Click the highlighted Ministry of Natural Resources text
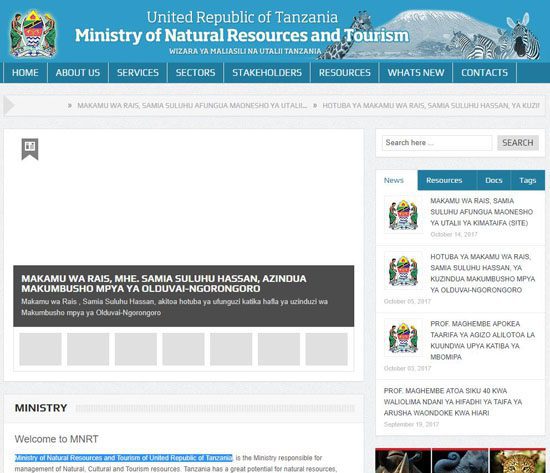550x473 pixels. pos(123,458)
